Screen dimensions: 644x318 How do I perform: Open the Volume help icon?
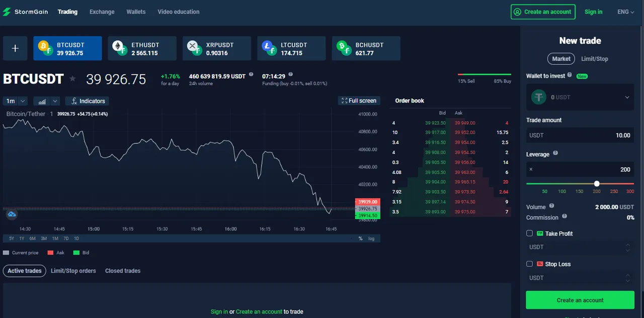(x=551, y=206)
